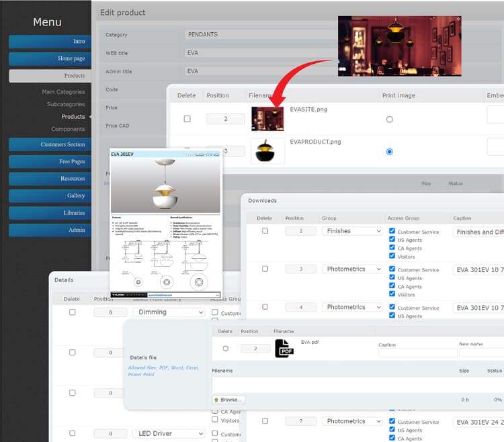Click the position field in the Dimming row
This screenshot has width=504, height=442.
pyautogui.click(x=111, y=312)
